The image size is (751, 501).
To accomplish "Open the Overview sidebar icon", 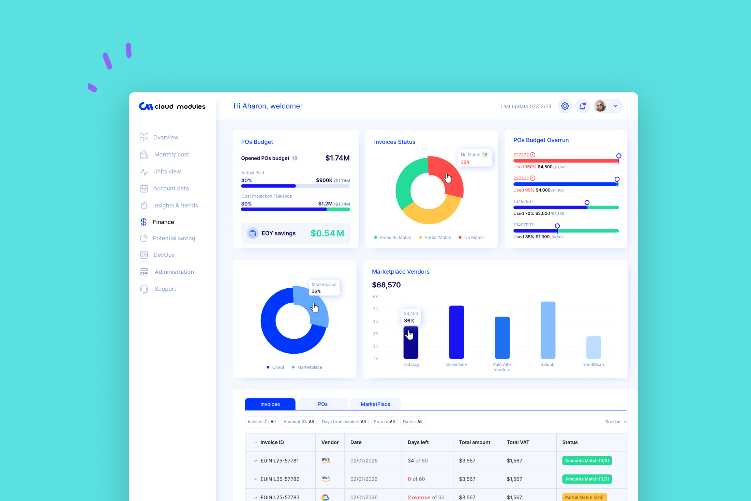I will point(144,137).
